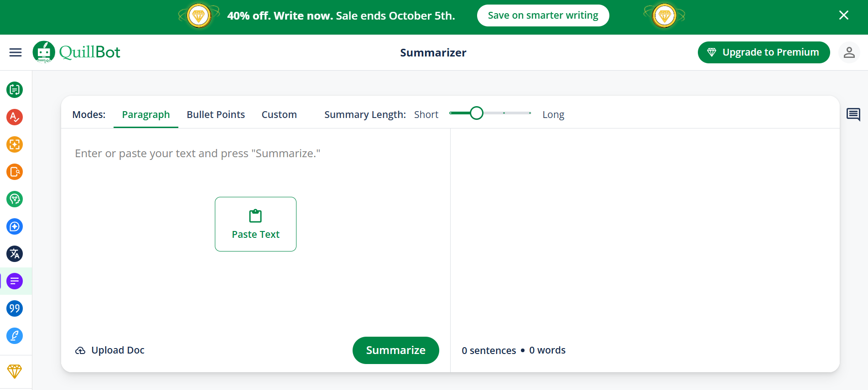Open the Grammar Checker sidebar icon

pos(15,117)
